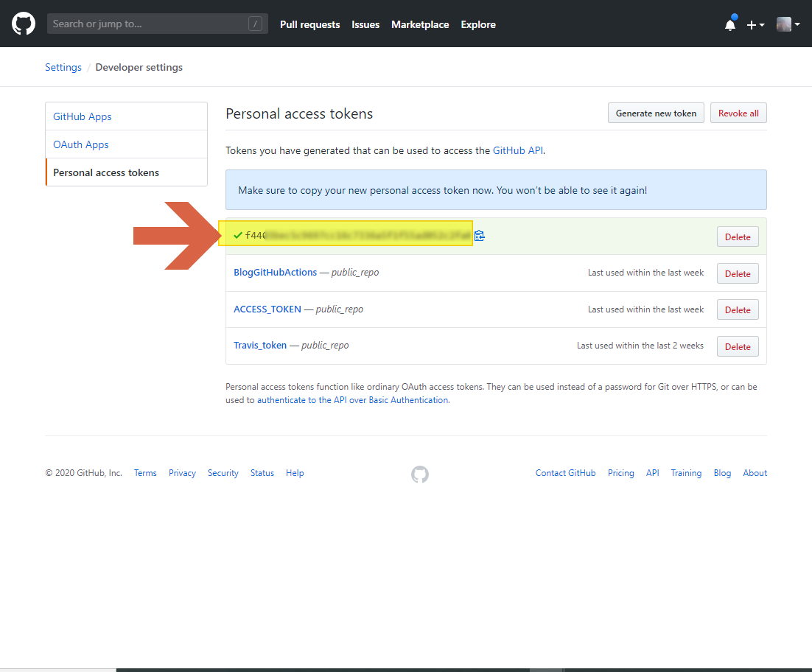Click Revoke all button

click(738, 113)
